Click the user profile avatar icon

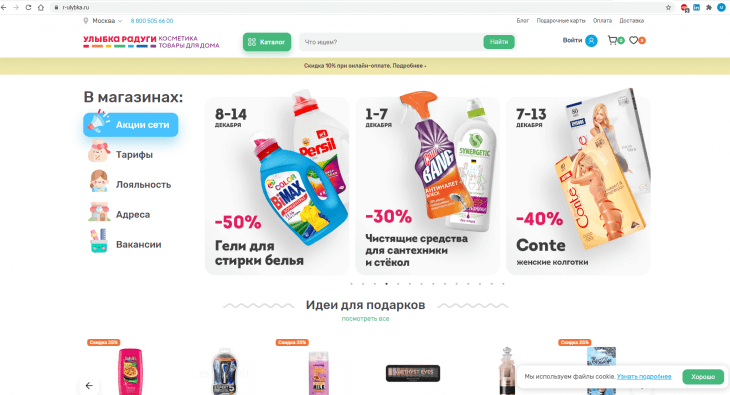[591, 41]
